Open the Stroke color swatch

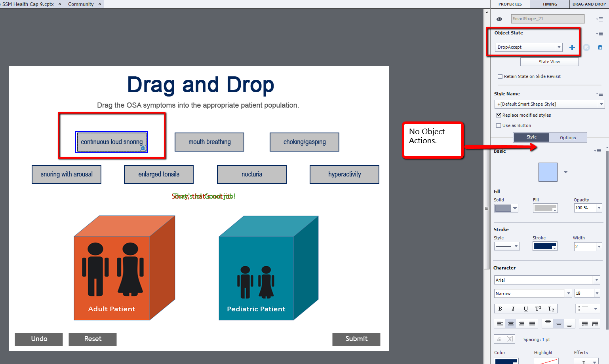click(x=545, y=246)
